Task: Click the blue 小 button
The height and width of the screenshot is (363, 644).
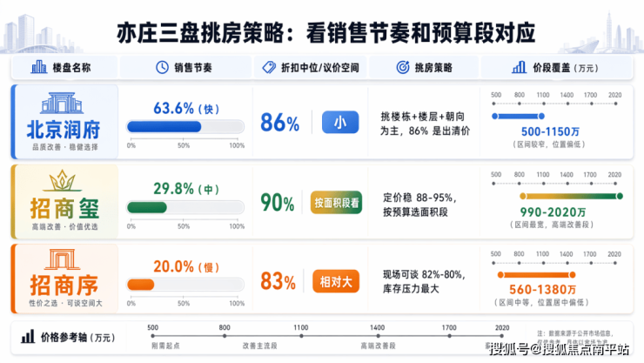Action: [339, 123]
